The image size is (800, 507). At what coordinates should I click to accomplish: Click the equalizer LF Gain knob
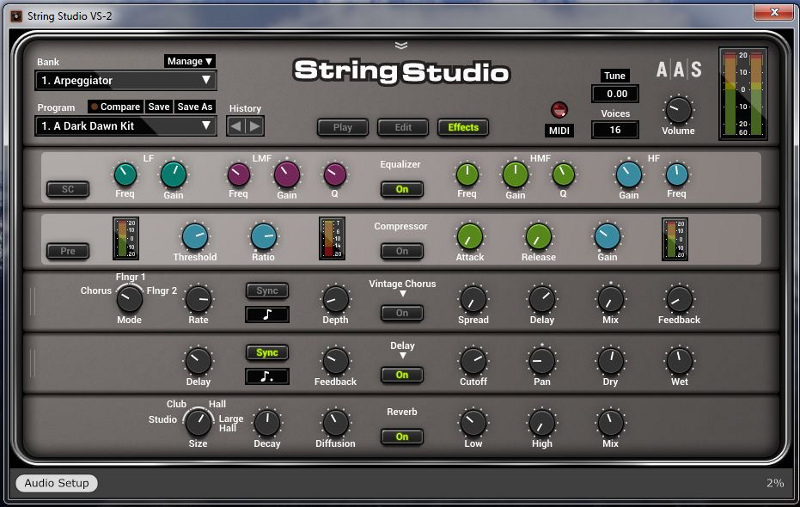click(173, 174)
